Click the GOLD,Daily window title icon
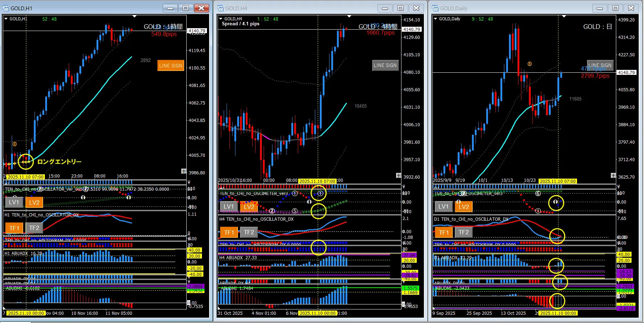Viewport: 644px width, 323px height. [x=436, y=8]
